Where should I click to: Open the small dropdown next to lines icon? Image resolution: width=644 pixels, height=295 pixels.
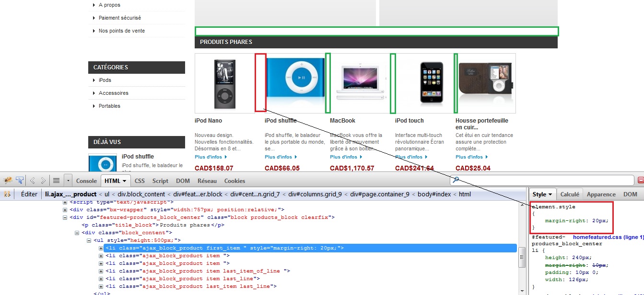[68, 181]
